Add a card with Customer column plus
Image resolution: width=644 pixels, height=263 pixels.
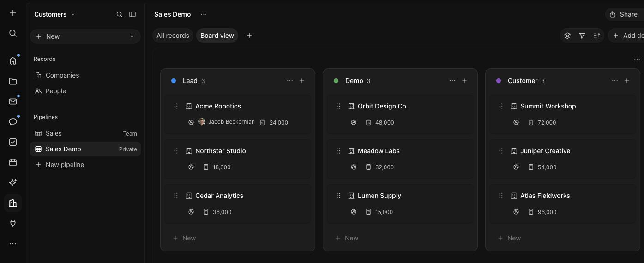(x=627, y=81)
